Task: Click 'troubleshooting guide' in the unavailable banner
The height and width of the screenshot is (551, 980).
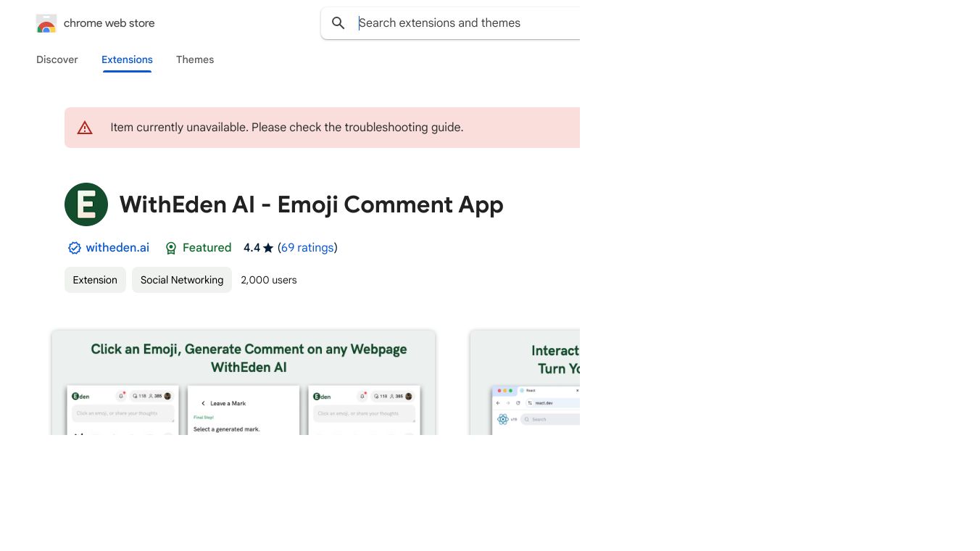Action: tap(403, 128)
